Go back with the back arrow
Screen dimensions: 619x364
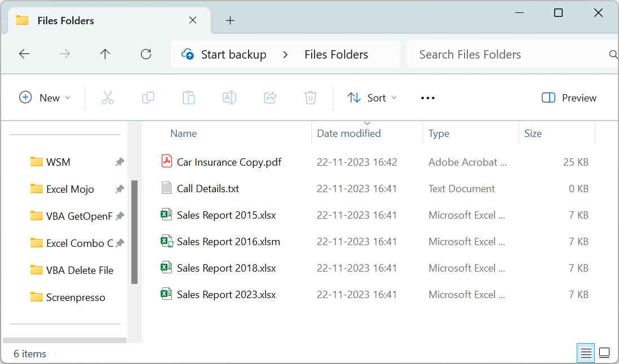click(x=24, y=54)
